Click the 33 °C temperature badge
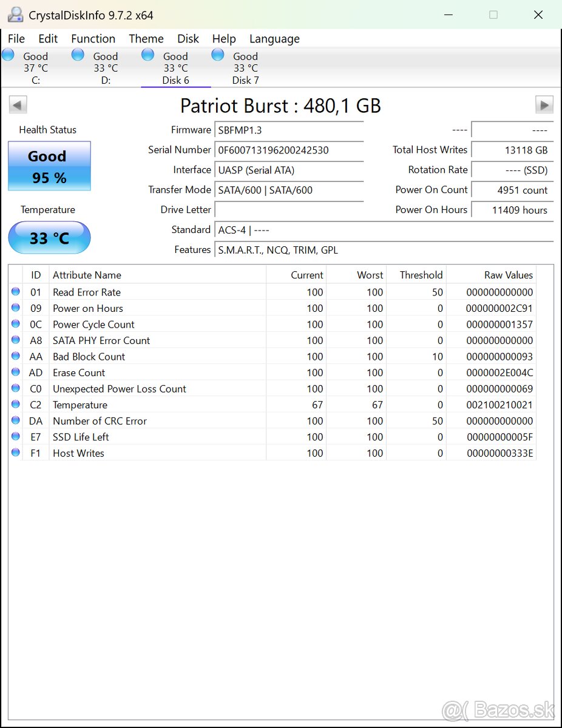 coord(49,238)
